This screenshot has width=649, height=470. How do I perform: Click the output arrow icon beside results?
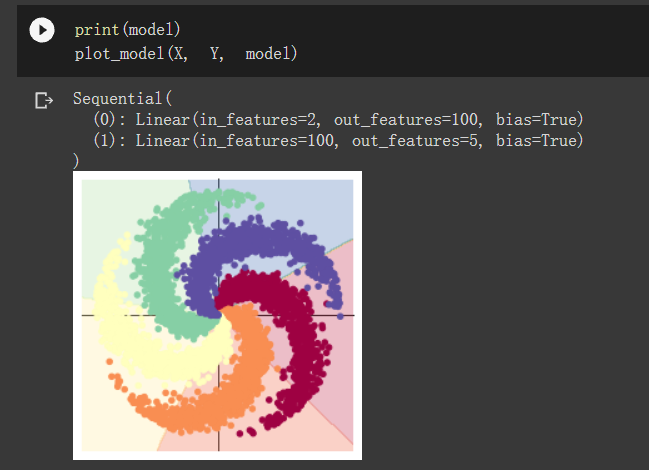(43, 100)
